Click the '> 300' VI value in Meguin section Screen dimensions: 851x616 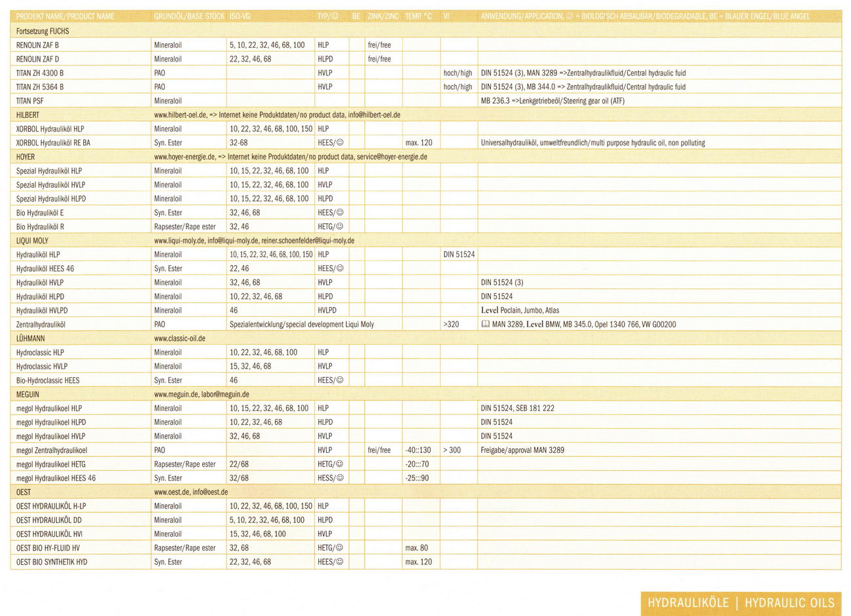coord(452,450)
